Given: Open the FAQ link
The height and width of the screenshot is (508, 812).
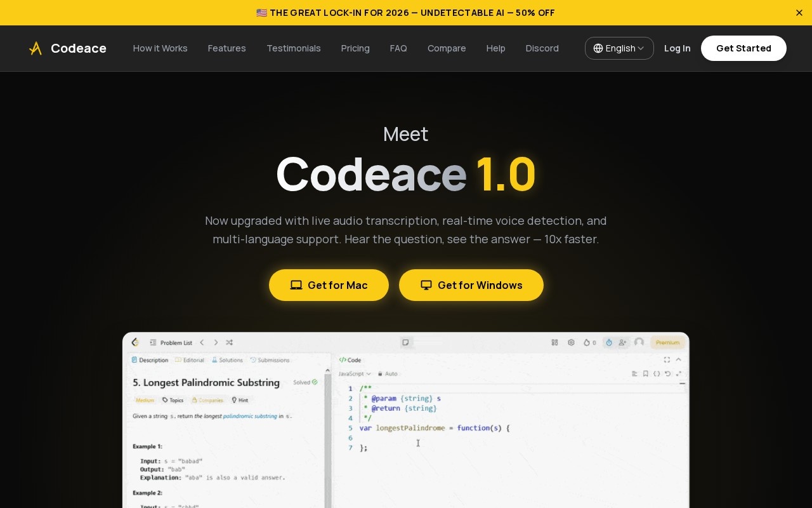Looking at the screenshot, I should pos(398,48).
